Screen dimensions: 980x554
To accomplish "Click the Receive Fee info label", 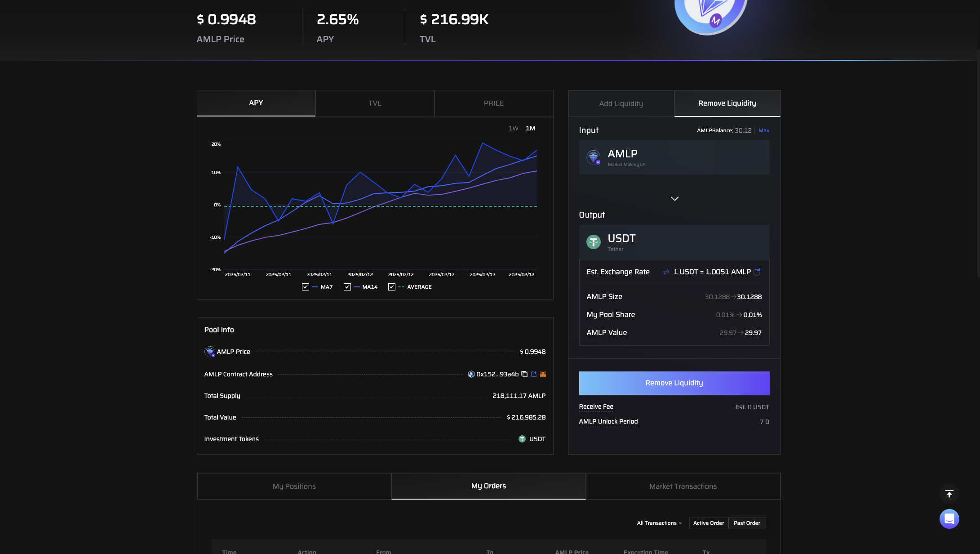I will coord(596,407).
